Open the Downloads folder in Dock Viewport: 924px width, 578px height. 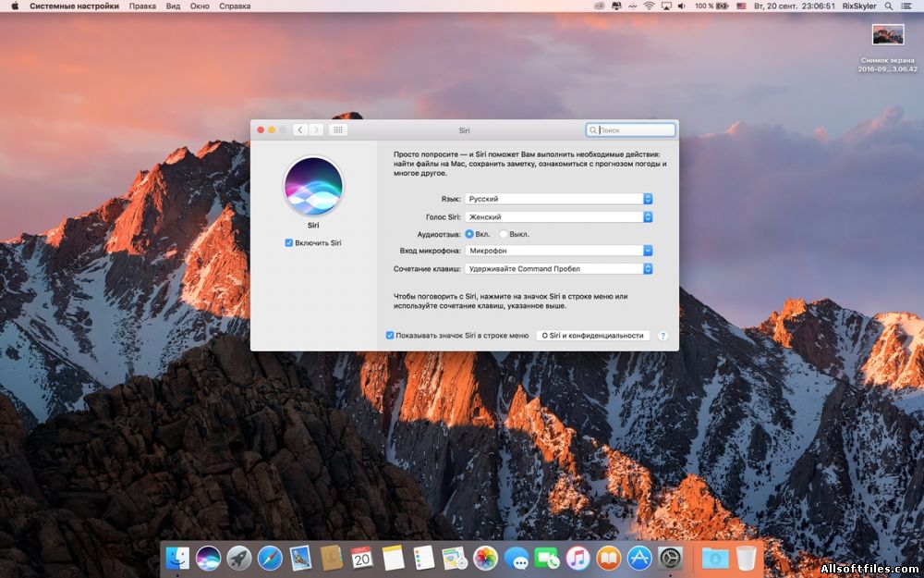click(x=715, y=558)
